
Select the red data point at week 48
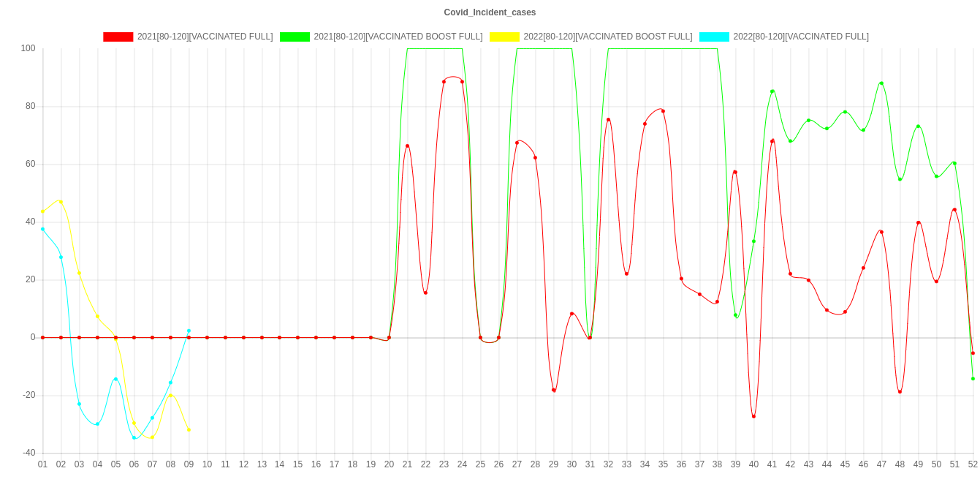tap(900, 392)
